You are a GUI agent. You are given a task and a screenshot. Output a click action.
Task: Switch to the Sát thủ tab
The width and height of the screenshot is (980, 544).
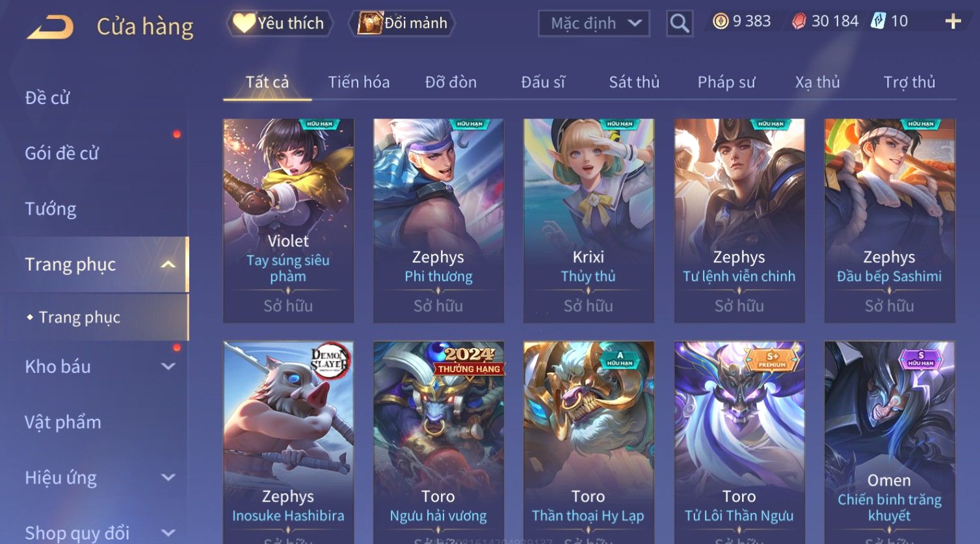[634, 82]
